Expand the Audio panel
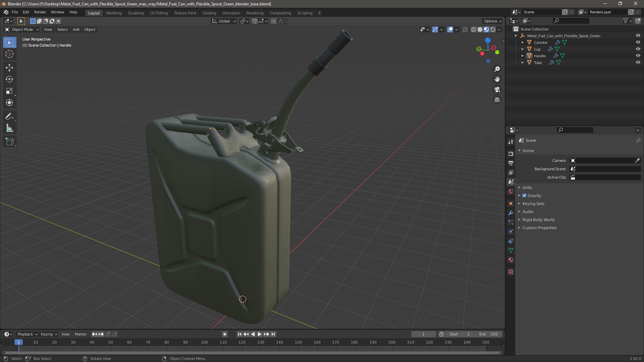644x362 pixels. tap(528, 212)
